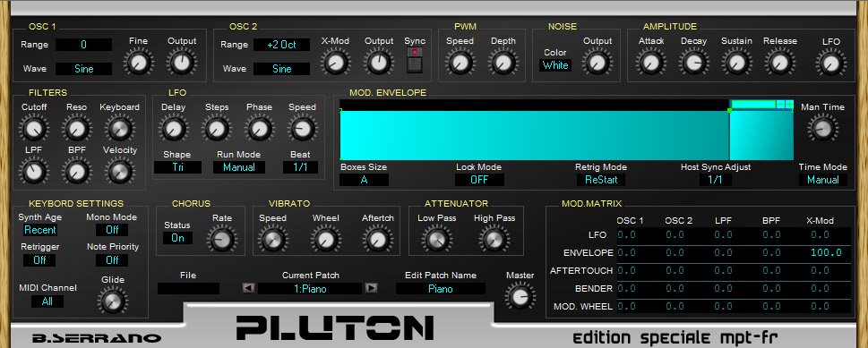Click the OSC 1 Output knob

point(182,62)
